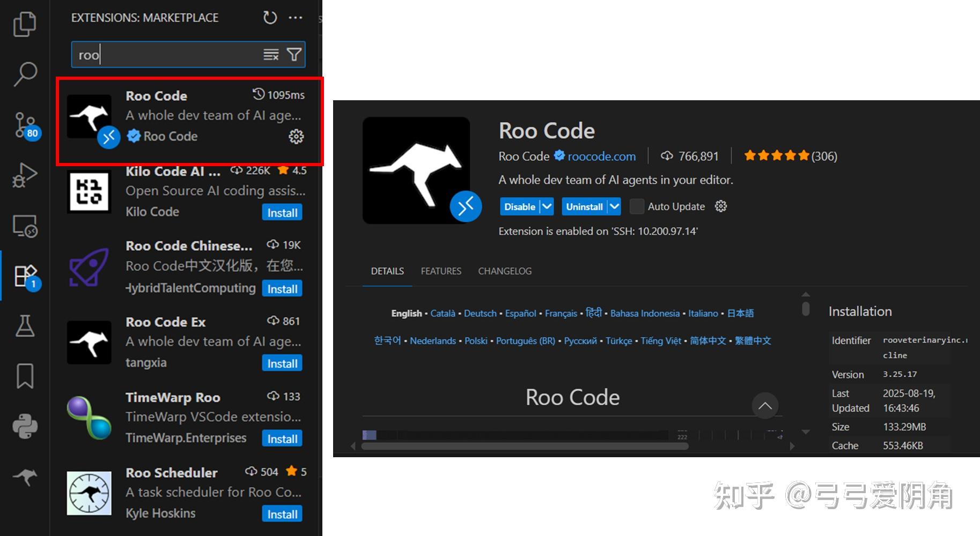Open the 日本語 readme translation
This screenshot has height=536, width=980.
coord(740,314)
